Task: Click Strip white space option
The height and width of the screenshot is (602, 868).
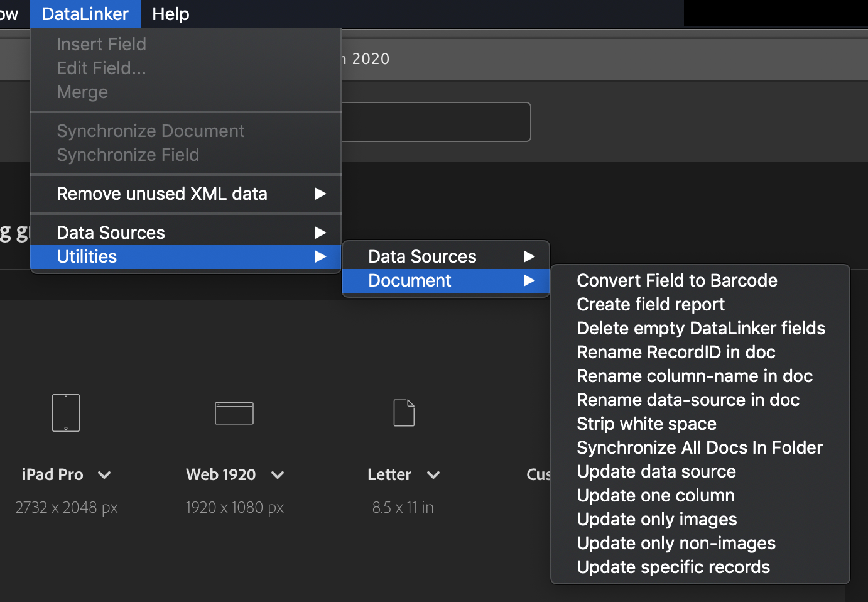Action: (646, 424)
